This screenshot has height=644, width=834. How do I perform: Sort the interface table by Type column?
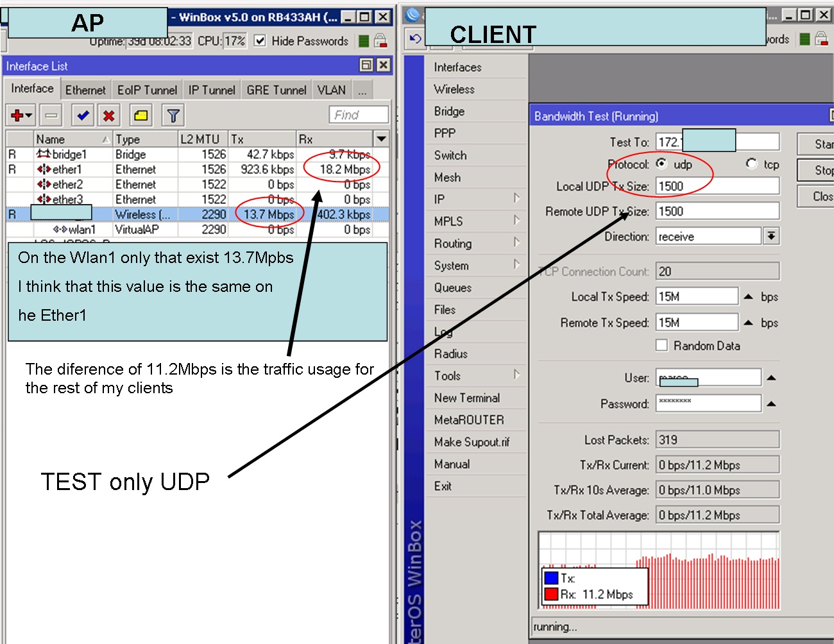[x=146, y=139]
